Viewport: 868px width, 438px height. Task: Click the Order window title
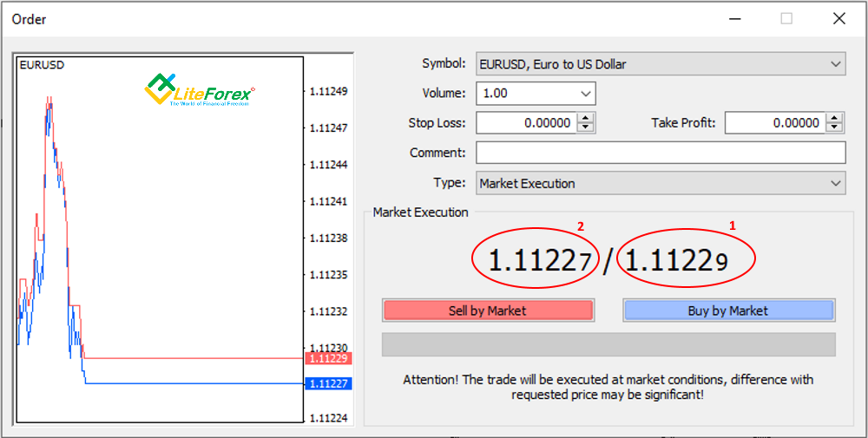click(30, 19)
